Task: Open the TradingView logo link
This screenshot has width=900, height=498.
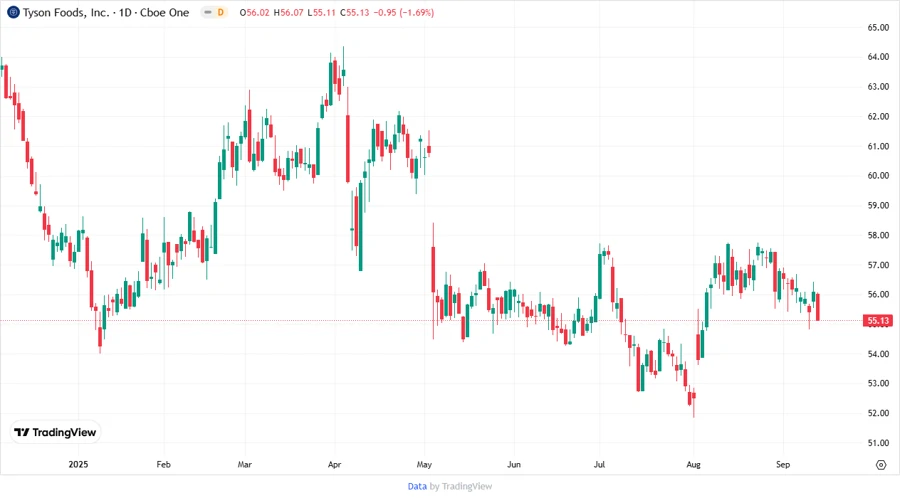Action: click(55, 432)
